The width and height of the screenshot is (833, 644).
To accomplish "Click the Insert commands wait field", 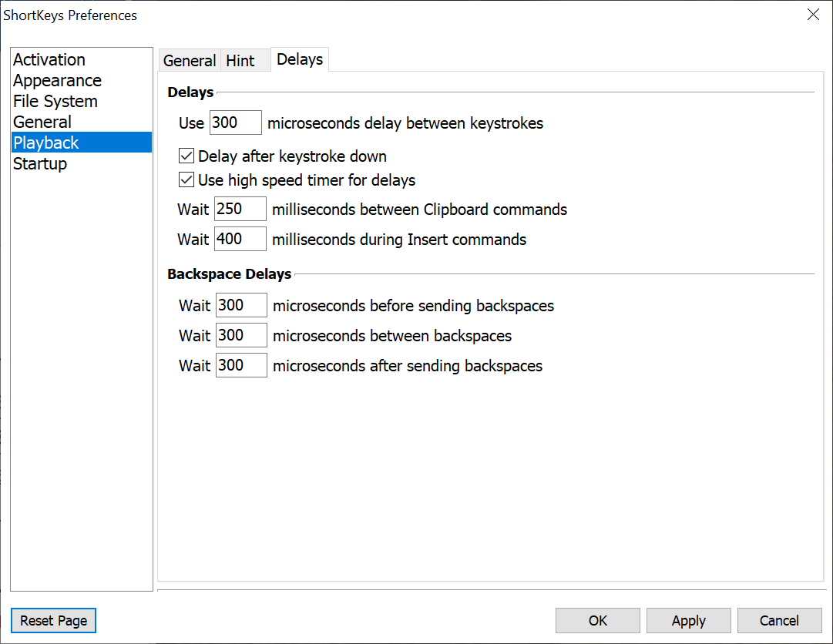I will click(240, 240).
